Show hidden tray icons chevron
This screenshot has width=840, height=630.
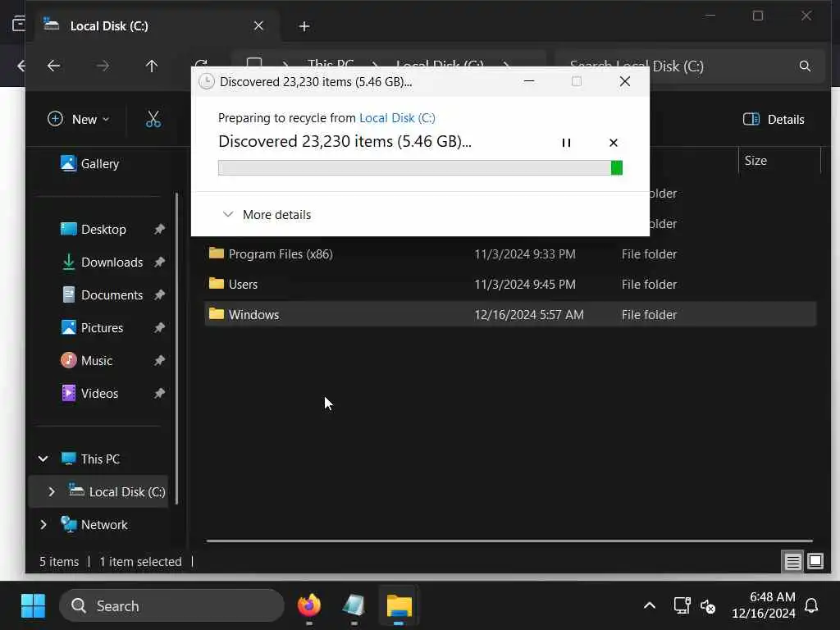click(x=650, y=606)
